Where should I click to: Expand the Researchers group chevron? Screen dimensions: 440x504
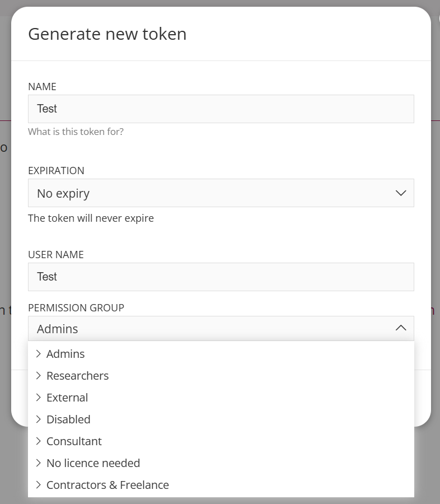pyautogui.click(x=39, y=376)
